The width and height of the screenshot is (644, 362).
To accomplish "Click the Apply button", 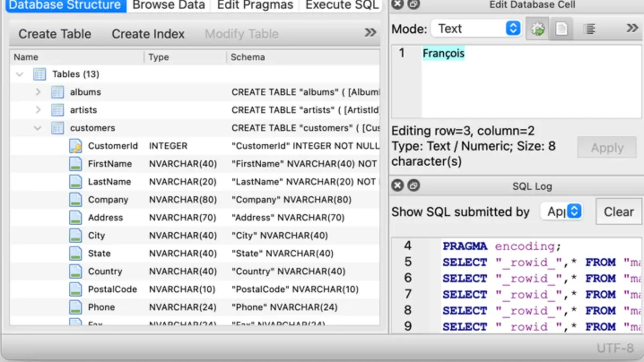I will point(607,148).
